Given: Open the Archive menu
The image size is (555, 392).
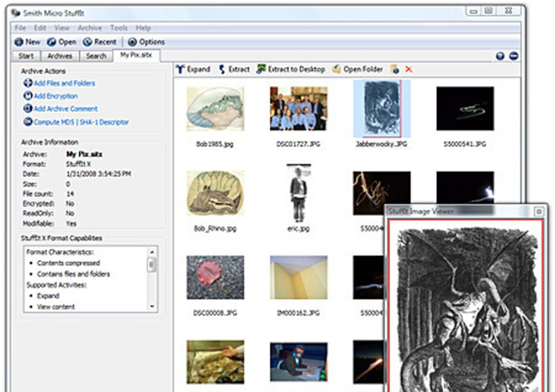Looking at the screenshot, I should click(x=89, y=28).
